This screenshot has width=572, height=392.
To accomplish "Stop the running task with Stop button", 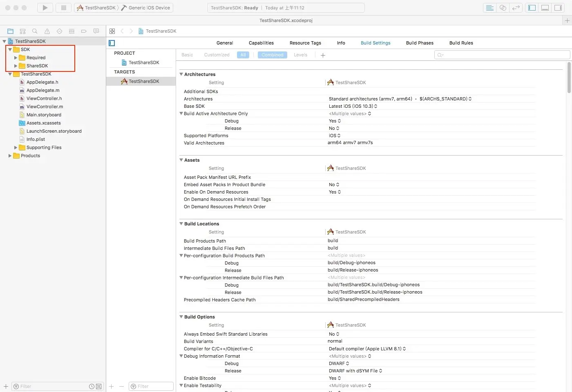I will coord(63,8).
